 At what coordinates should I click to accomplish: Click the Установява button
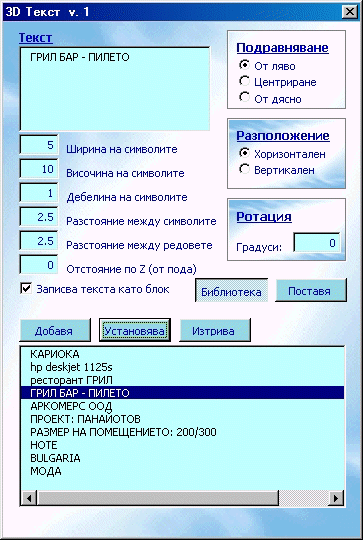[135, 331]
